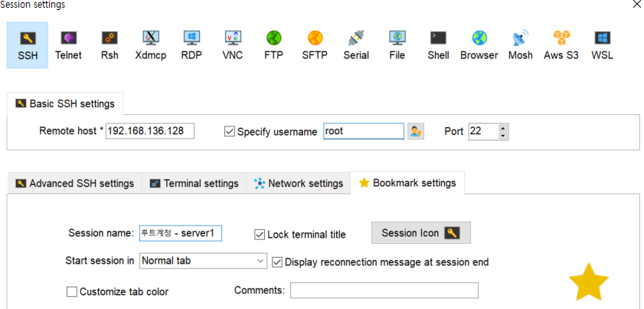Select the Serial connection icon
Image resolution: width=644 pixels, height=309 pixels.
[x=356, y=45]
